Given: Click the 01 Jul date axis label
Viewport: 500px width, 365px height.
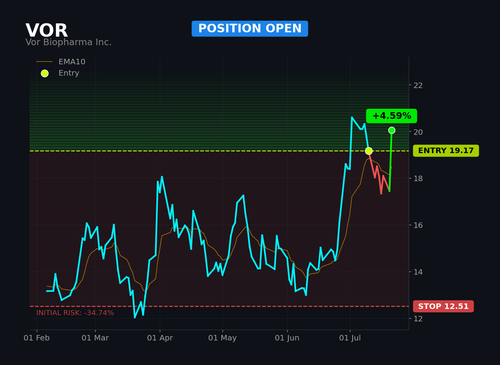Looking at the screenshot, I should pyautogui.click(x=350, y=338).
